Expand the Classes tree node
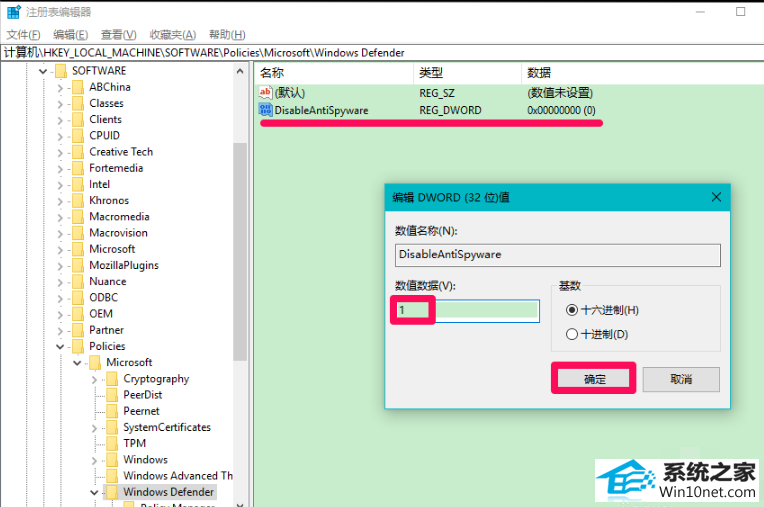Image resolution: width=764 pixels, height=507 pixels. coord(60,104)
